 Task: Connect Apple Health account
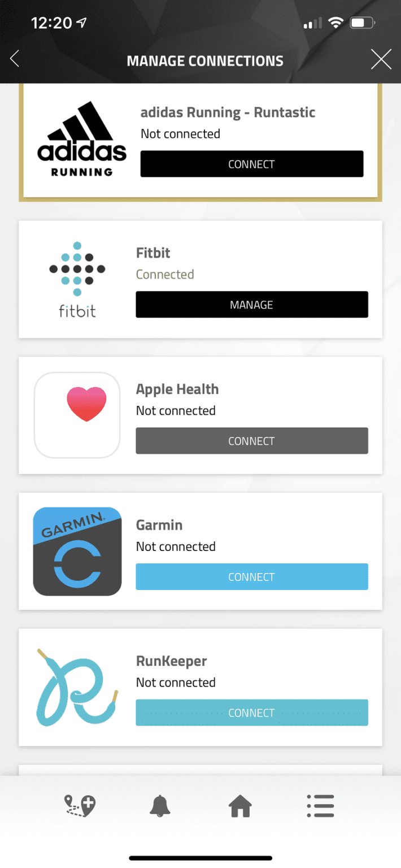pyautogui.click(x=251, y=441)
